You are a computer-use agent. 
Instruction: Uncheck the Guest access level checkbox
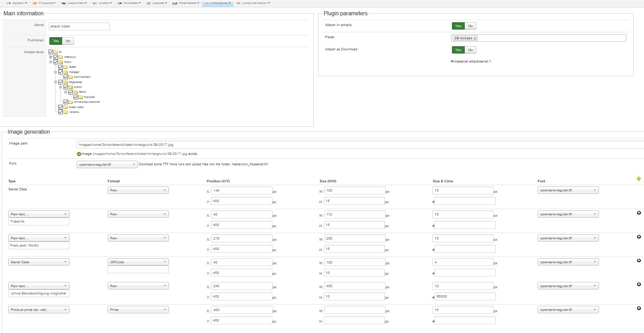[x=61, y=67]
